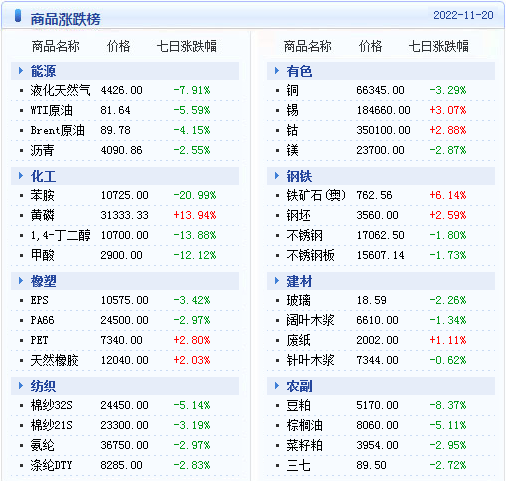Select 涤纶DTY commodity name
Image resolution: width=506 pixels, height=481 pixels.
click(51, 465)
